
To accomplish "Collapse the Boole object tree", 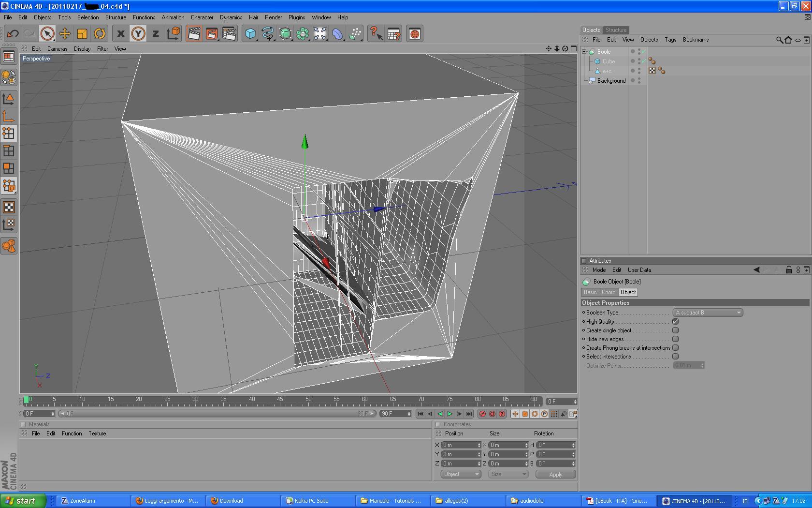I will 584,52.
